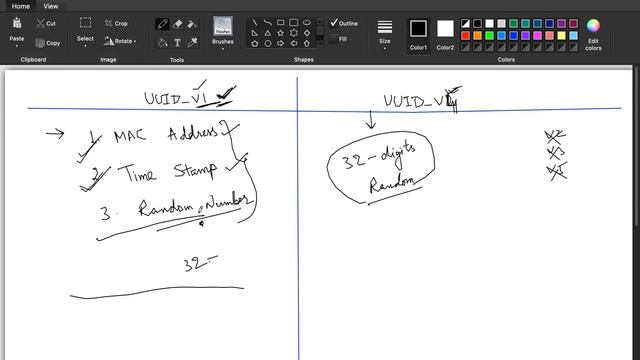This screenshot has height=360, width=640.
Task: Switch to the Home tab
Action: [20, 6]
